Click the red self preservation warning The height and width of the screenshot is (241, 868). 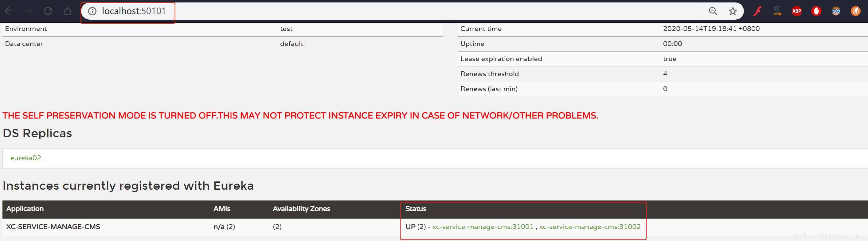(x=300, y=115)
